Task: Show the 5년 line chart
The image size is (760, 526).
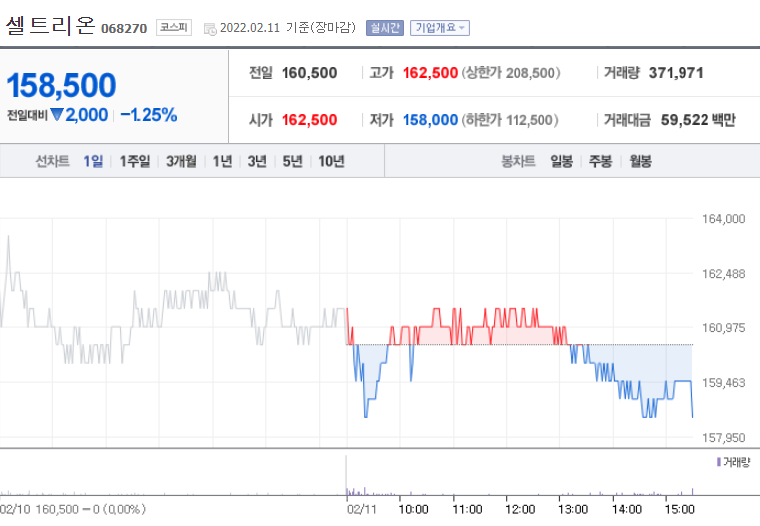Action: pos(293,161)
